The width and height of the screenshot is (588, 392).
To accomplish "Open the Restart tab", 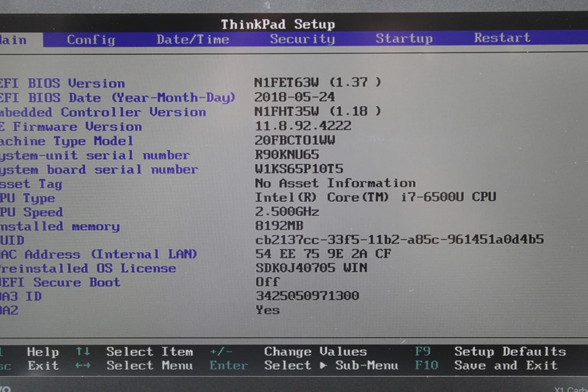I will [x=502, y=39].
